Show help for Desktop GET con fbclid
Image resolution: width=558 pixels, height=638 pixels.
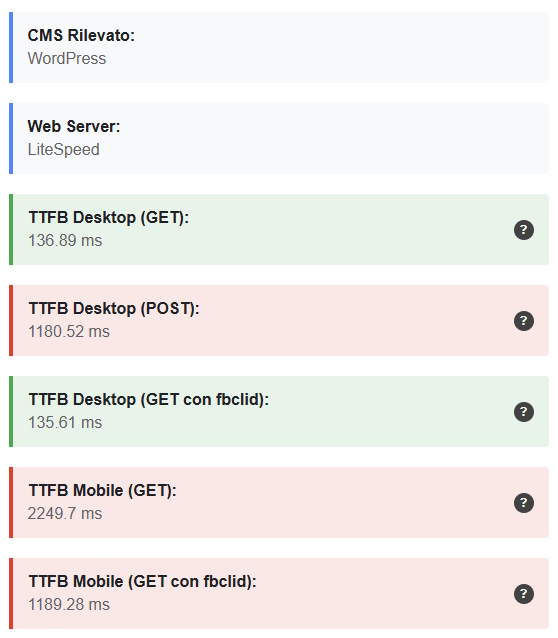pyautogui.click(x=523, y=412)
